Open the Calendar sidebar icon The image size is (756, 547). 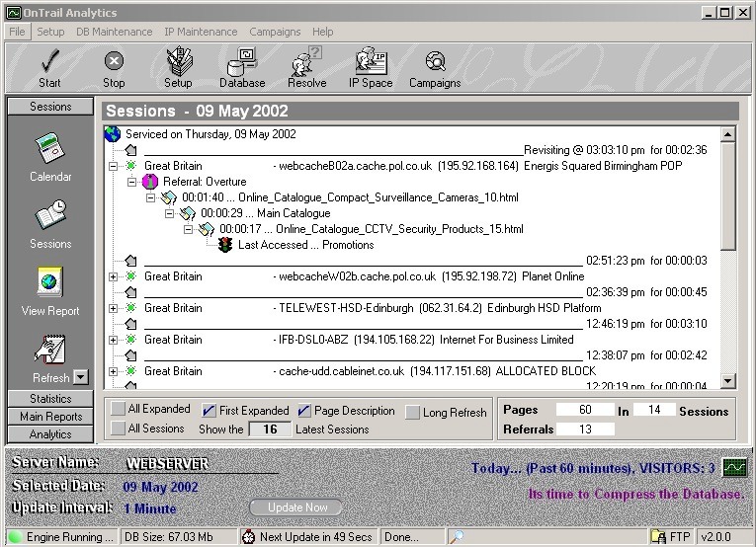coord(50,148)
